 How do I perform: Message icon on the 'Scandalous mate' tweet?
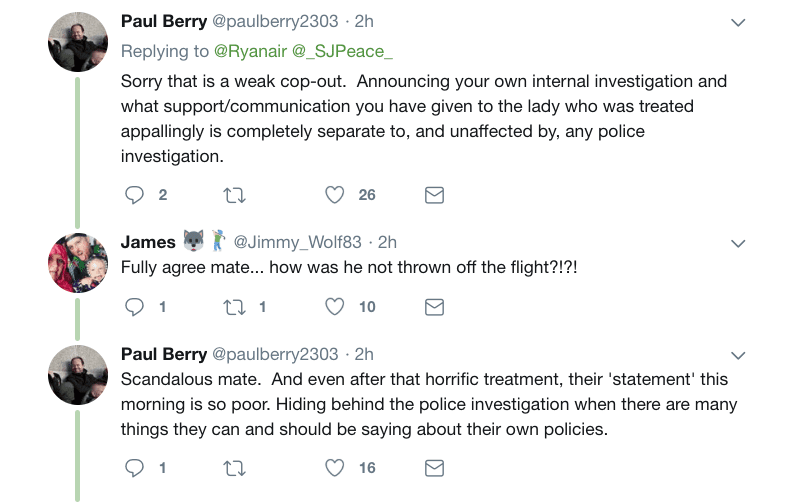[x=434, y=468]
